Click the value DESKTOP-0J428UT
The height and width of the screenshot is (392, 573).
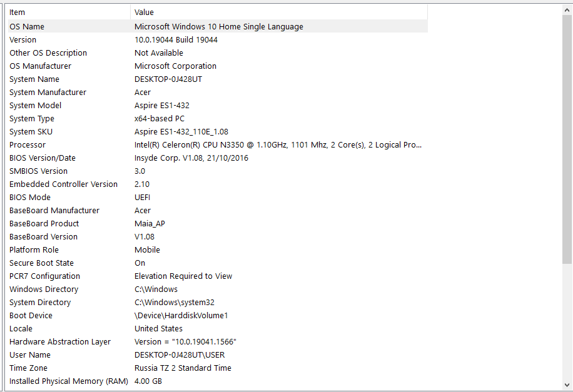[168, 79]
